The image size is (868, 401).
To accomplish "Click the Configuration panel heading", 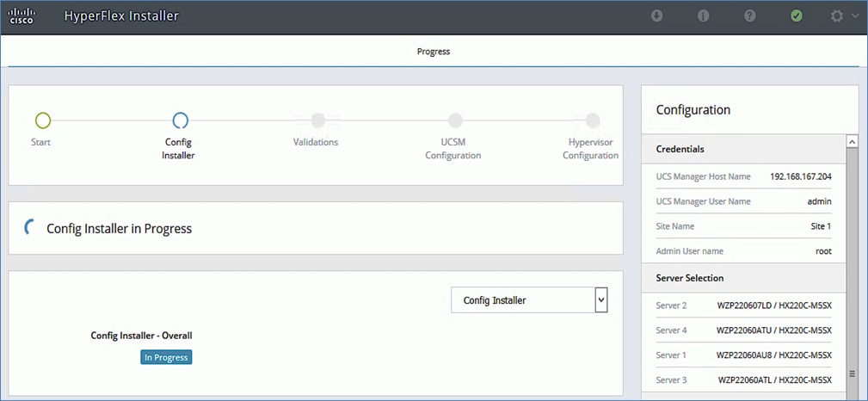I will (693, 109).
